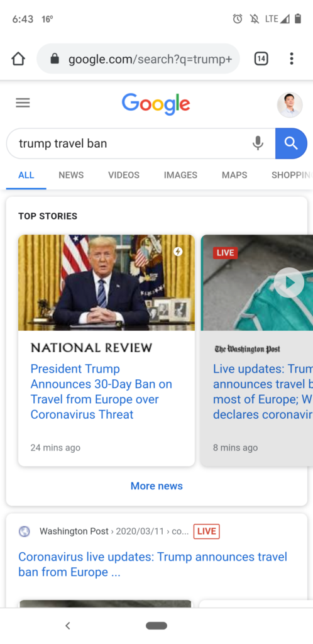Image resolution: width=313 pixels, height=644 pixels.
Task: Tap the More news link
Action: click(x=156, y=486)
